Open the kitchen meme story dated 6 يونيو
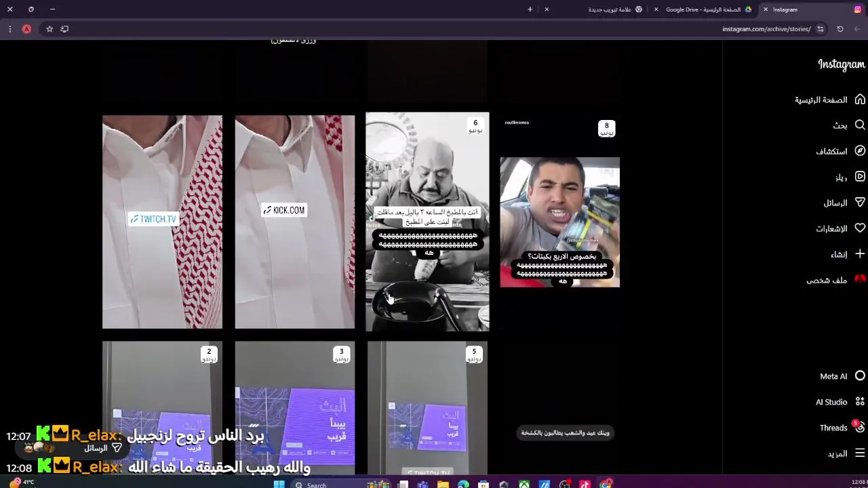868x488 pixels. pyautogui.click(x=427, y=222)
